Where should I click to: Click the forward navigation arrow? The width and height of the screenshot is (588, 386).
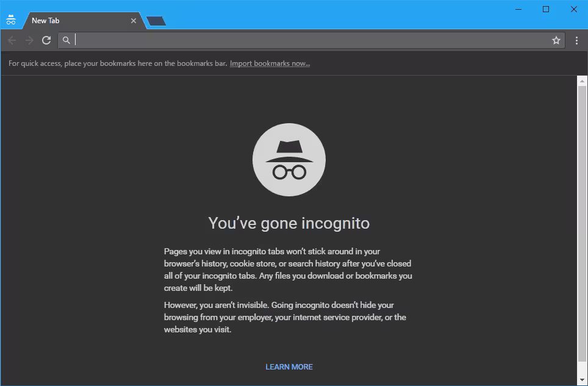[29, 40]
